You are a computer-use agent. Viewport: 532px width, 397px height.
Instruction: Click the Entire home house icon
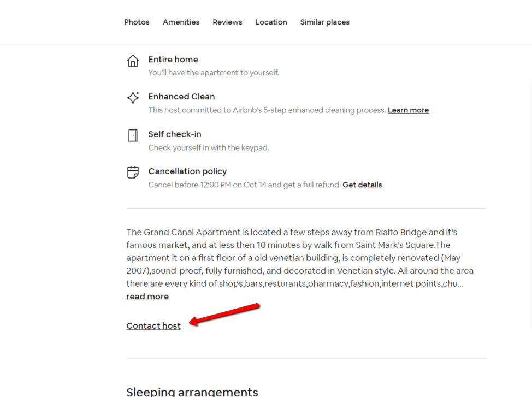pos(133,60)
